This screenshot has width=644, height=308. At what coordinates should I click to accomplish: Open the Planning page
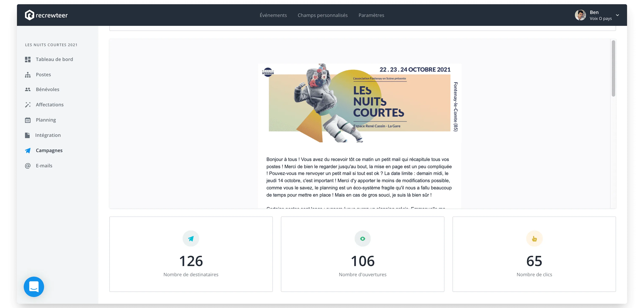[x=46, y=120]
